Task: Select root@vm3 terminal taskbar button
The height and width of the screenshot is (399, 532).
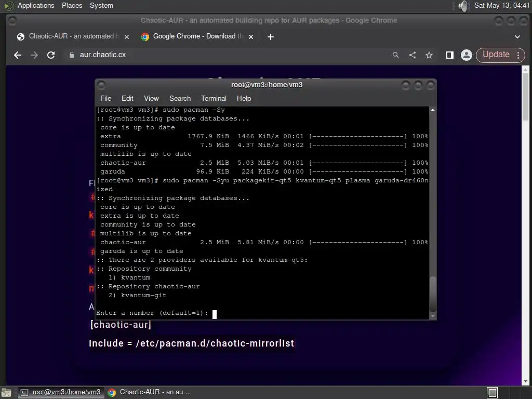Action: (61, 392)
